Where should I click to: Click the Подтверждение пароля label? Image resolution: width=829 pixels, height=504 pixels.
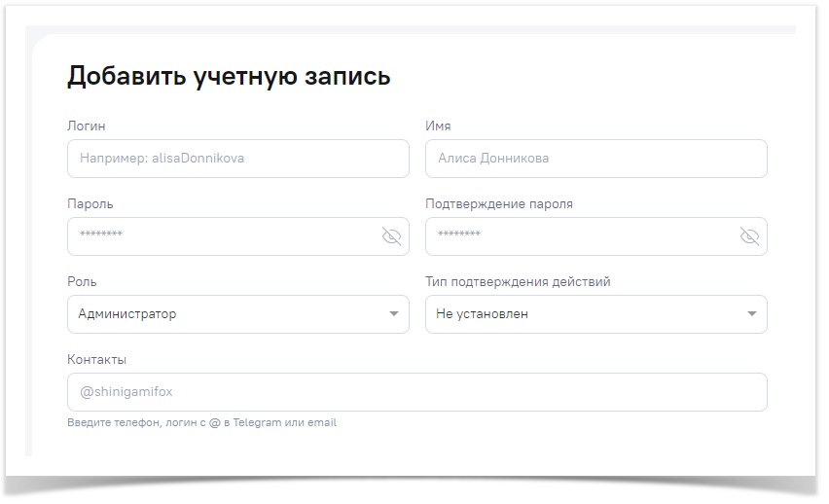(x=499, y=204)
